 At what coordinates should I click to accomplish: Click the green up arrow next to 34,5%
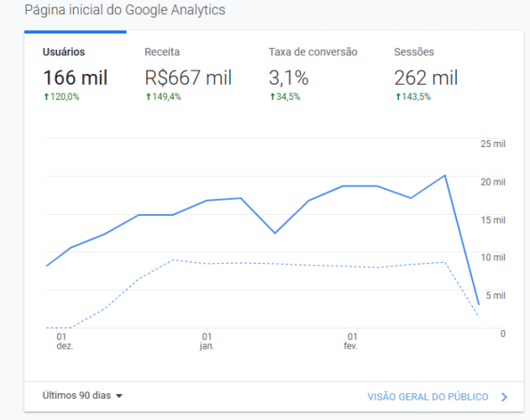coord(272,97)
